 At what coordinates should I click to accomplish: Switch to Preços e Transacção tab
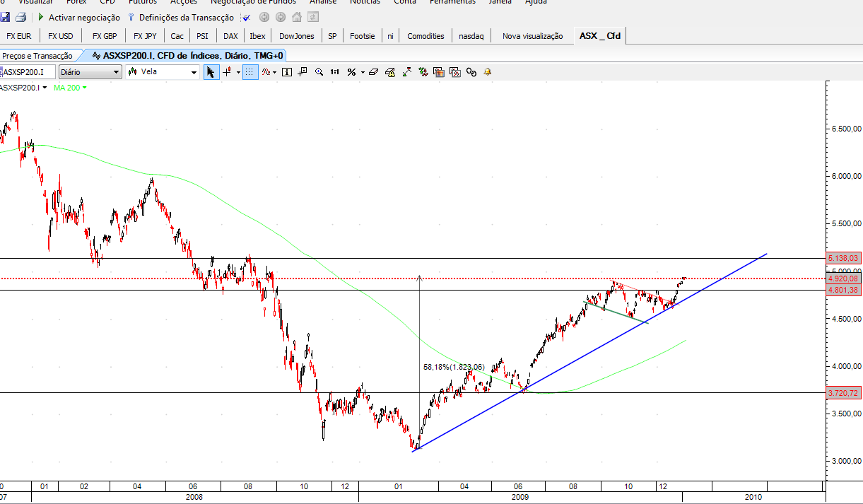coord(37,56)
